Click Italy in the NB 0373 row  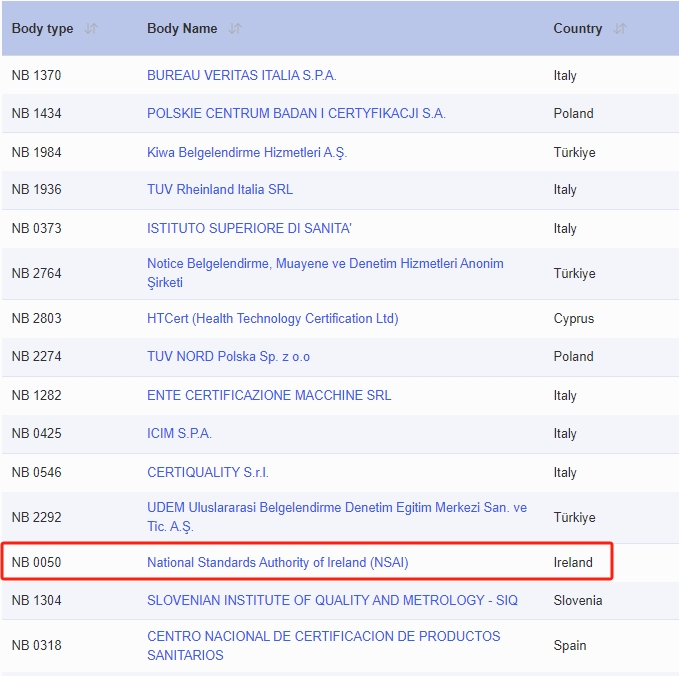coord(565,229)
